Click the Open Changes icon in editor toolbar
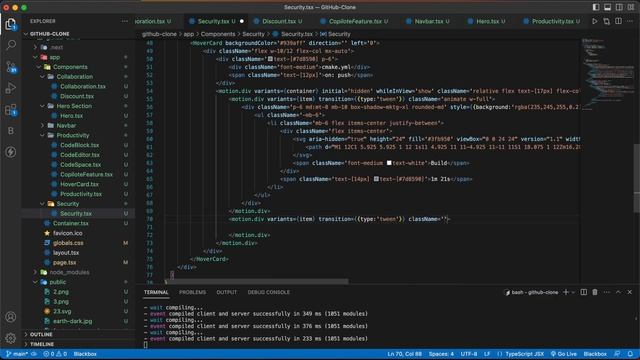This screenshot has width=640, height=360. 607,21
